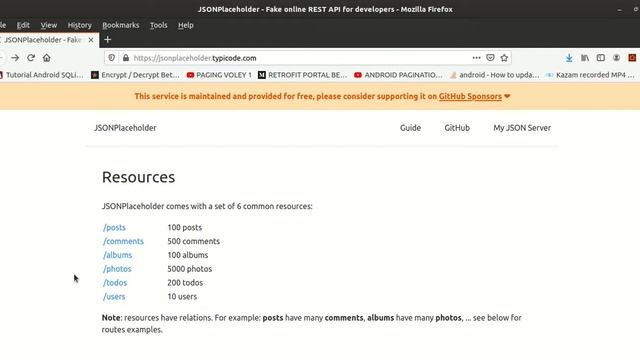The width and height of the screenshot is (640, 360).
Task: Open the Help menu
Action: 186,25
